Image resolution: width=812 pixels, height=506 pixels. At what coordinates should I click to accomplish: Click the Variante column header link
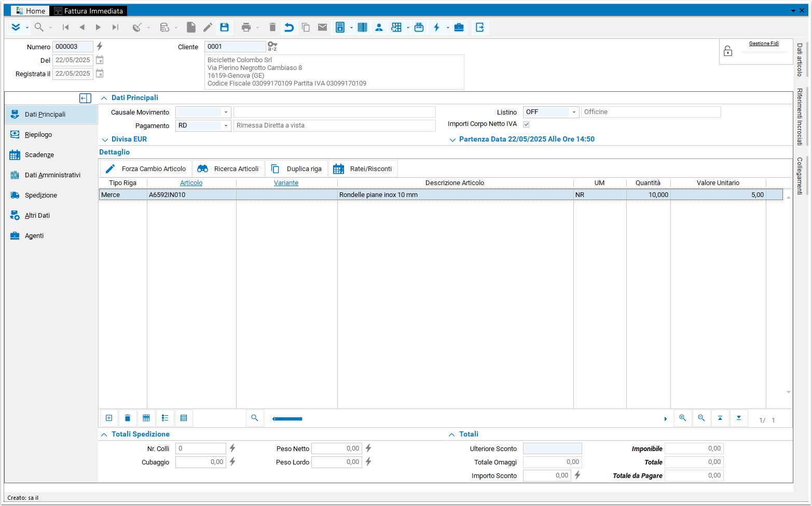(286, 183)
